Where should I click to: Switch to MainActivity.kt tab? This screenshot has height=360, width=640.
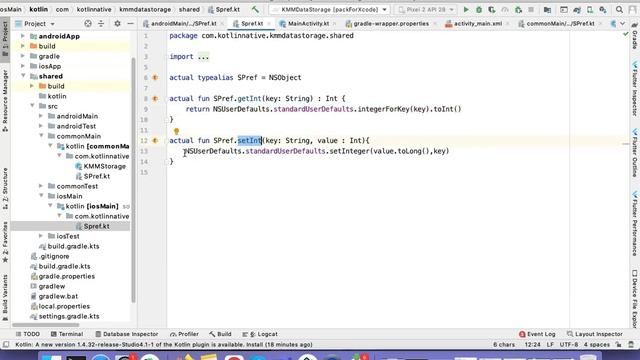(x=308, y=24)
